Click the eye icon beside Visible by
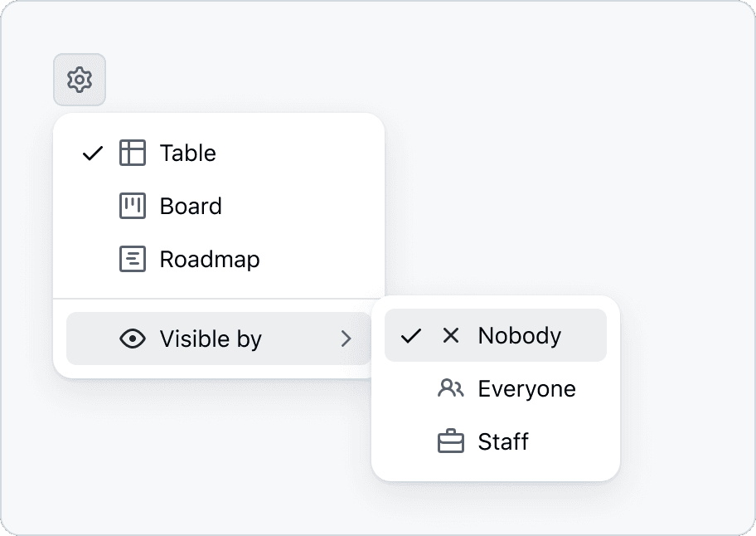Viewport: 756px width, 536px height. click(x=133, y=339)
